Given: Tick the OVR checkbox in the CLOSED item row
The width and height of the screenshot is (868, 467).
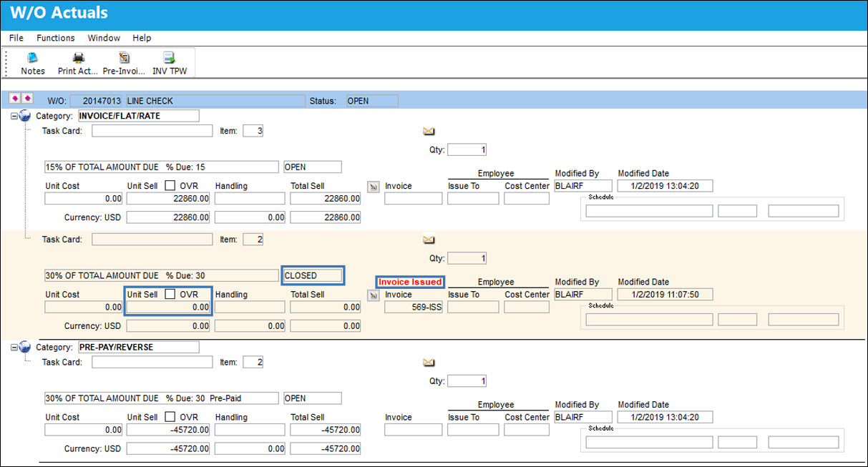Looking at the screenshot, I should point(170,294).
